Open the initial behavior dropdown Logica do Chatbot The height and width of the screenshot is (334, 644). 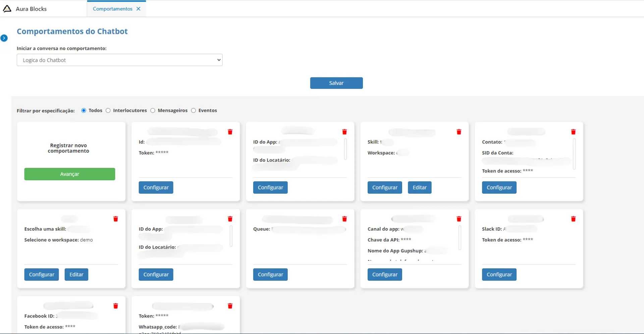pos(119,60)
